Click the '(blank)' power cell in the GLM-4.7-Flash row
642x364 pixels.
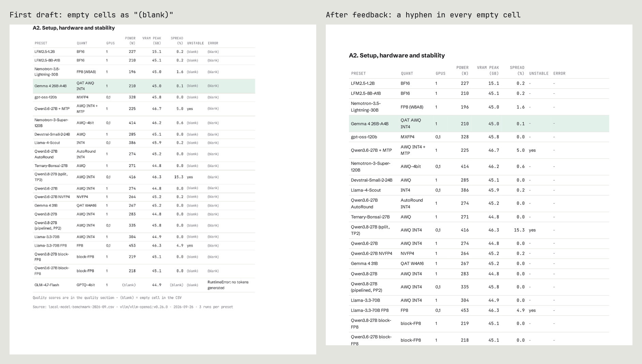coord(129,285)
